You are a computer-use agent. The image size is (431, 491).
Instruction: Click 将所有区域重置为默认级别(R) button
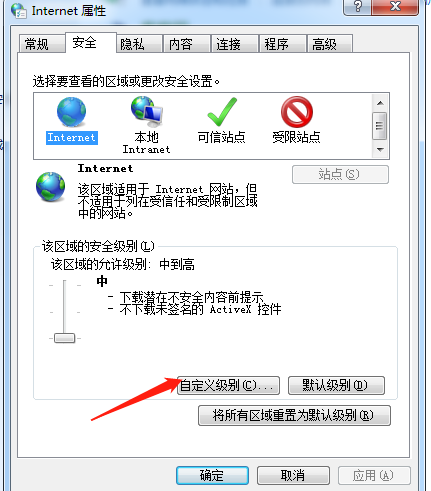(294, 415)
